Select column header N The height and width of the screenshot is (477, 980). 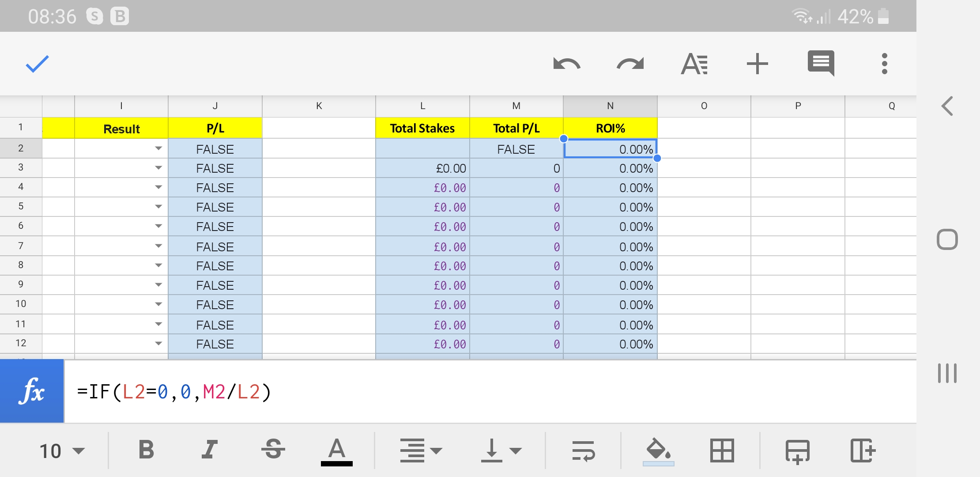pyautogui.click(x=610, y=106)
